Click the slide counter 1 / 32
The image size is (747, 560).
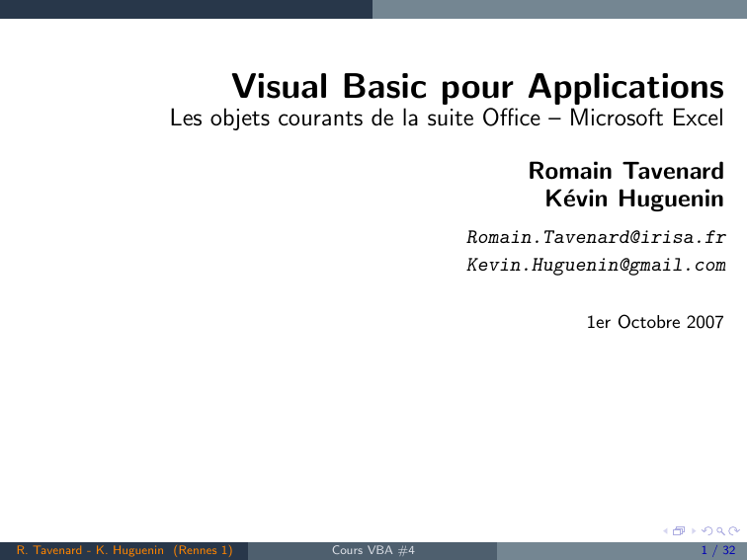click(x=718, y=550)
